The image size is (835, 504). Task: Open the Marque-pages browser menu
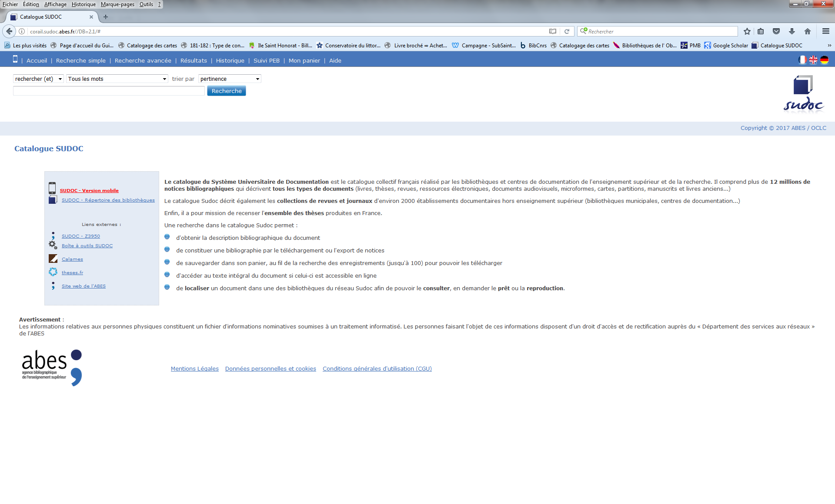tap(117, 4)
